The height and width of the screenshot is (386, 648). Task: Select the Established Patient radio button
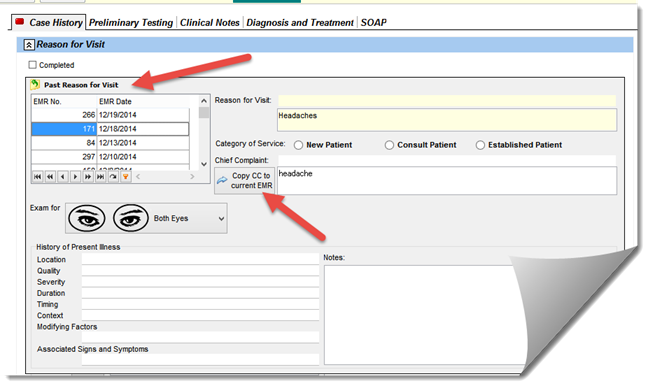tap(480, 145)
